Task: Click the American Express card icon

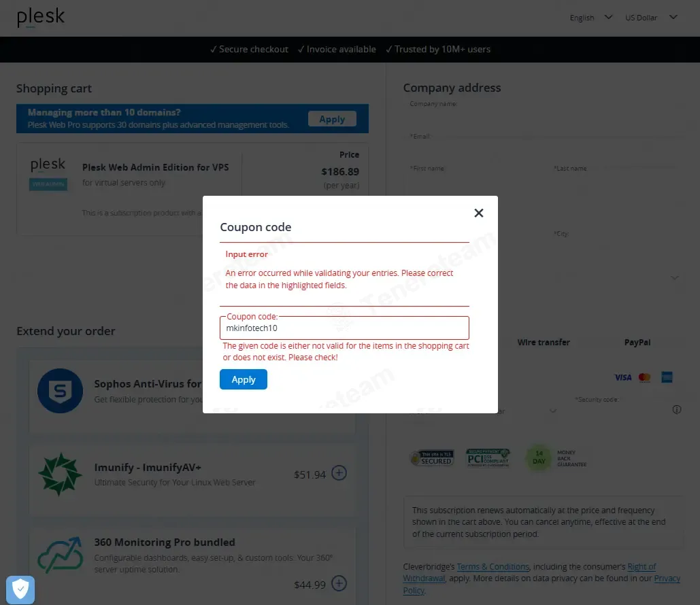Action: click(667, 377)
